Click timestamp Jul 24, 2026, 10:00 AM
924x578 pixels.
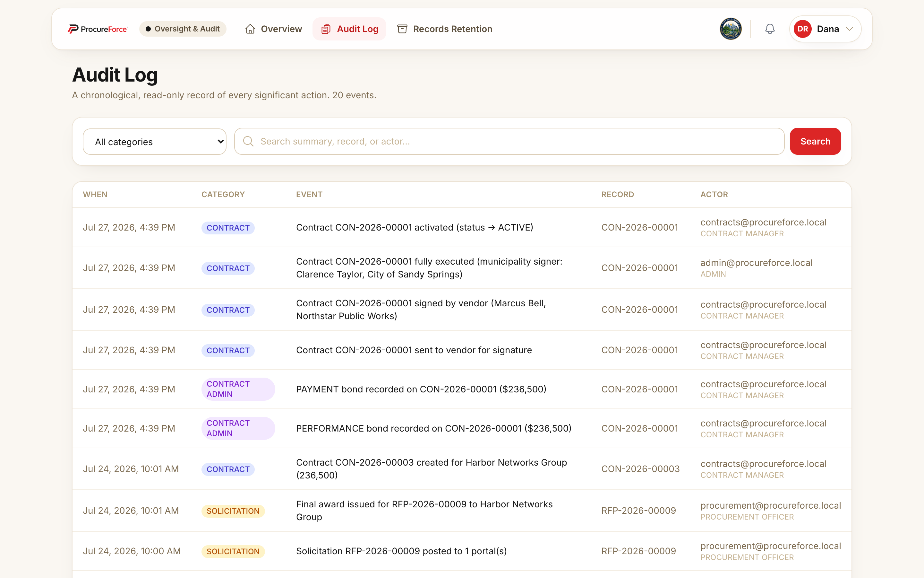point(132,551)
